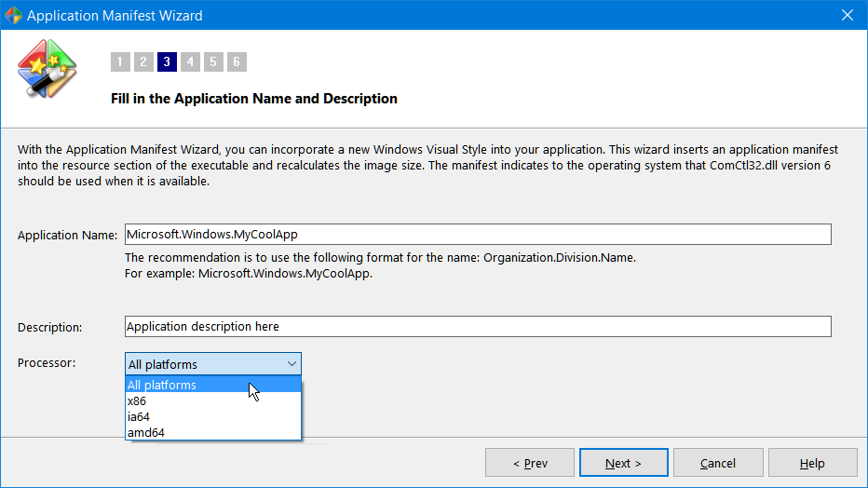Open Help for the wizard
This screenshot has height=488, width=868.
[x=811, y=463]
